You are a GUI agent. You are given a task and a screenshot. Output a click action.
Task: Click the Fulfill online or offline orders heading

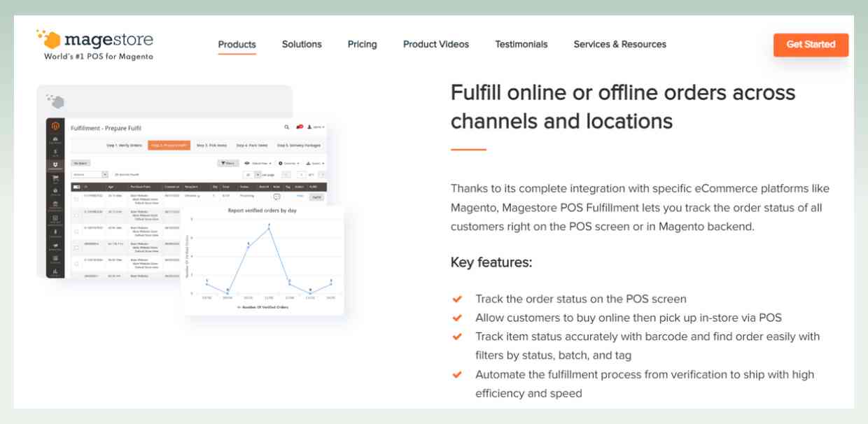[x=623, y=106]
